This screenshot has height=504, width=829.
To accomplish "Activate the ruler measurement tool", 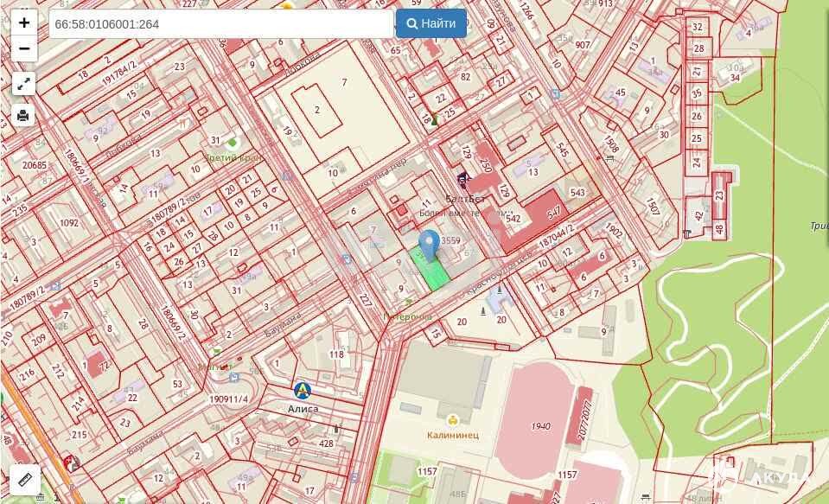I will pos(25,479).
